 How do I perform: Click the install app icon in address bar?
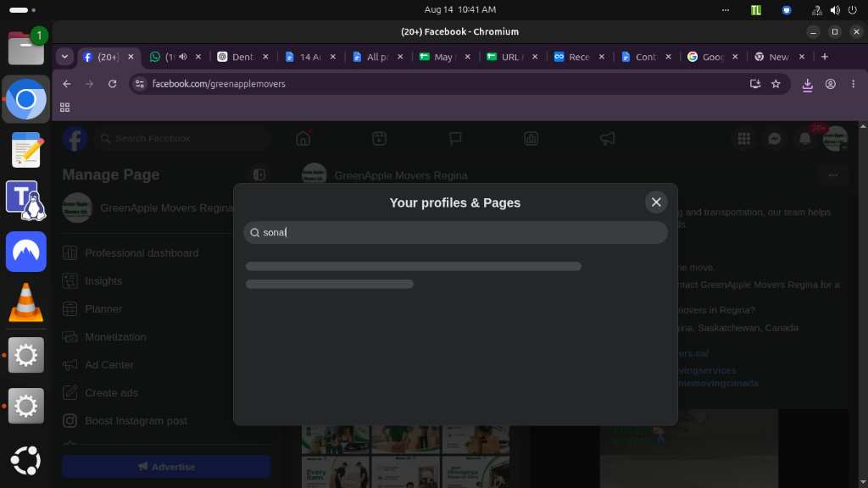pos(755,84)
